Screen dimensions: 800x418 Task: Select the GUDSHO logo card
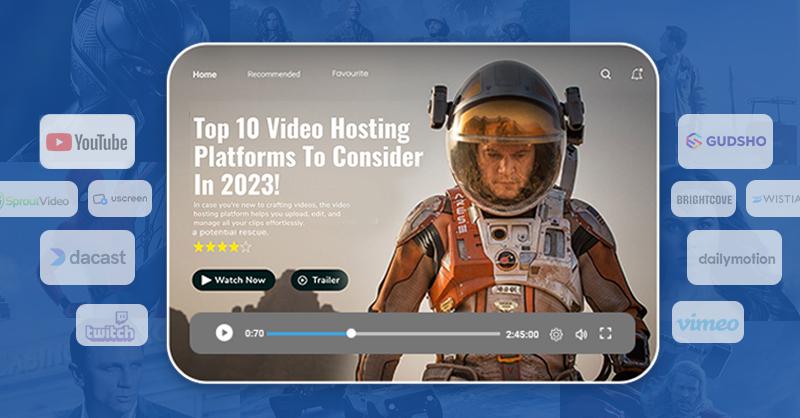(x=726, y=141)
